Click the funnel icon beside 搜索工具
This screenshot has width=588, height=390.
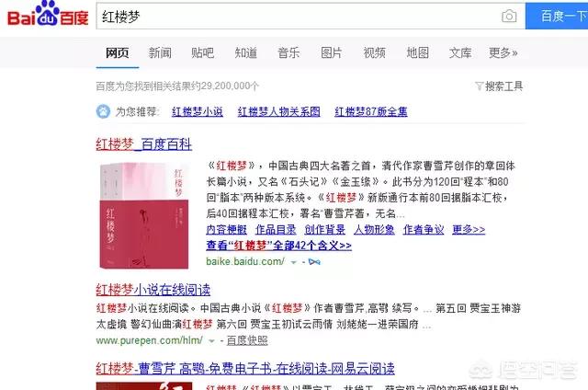479,86
